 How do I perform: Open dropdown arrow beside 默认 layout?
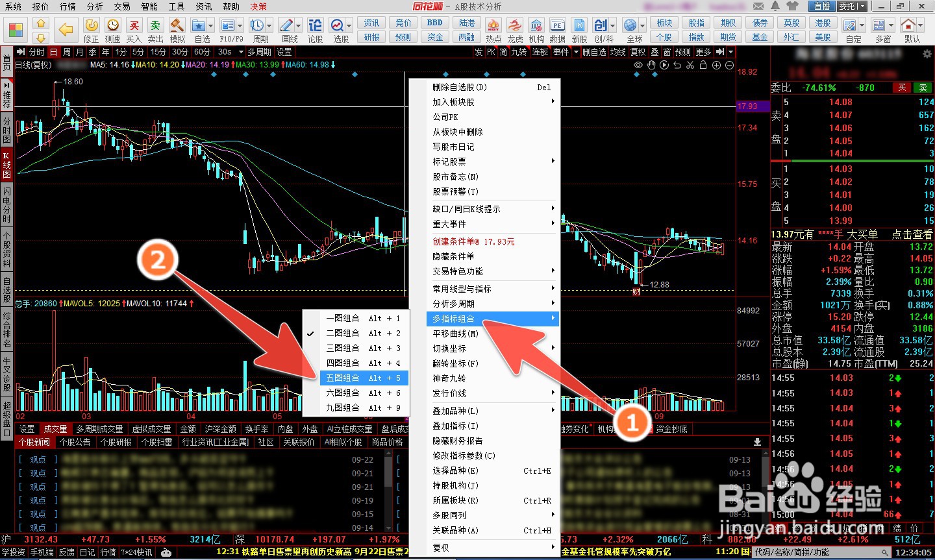click(x=922, y=25)
